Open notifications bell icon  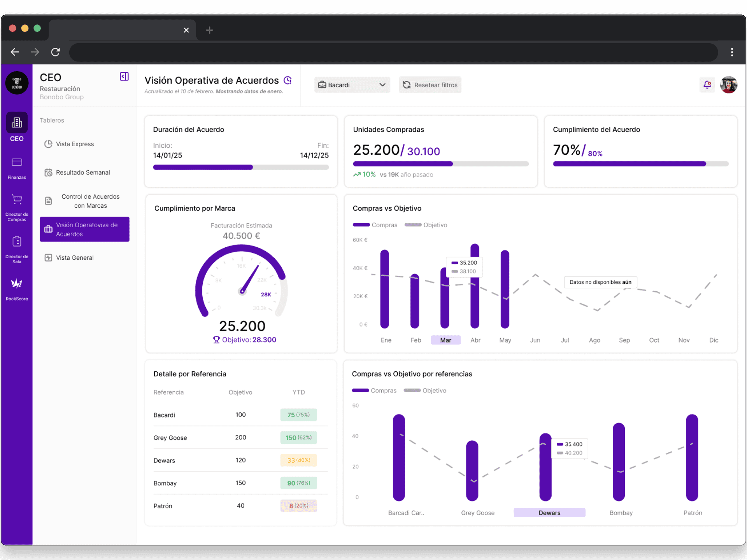(x=707, y=84)
